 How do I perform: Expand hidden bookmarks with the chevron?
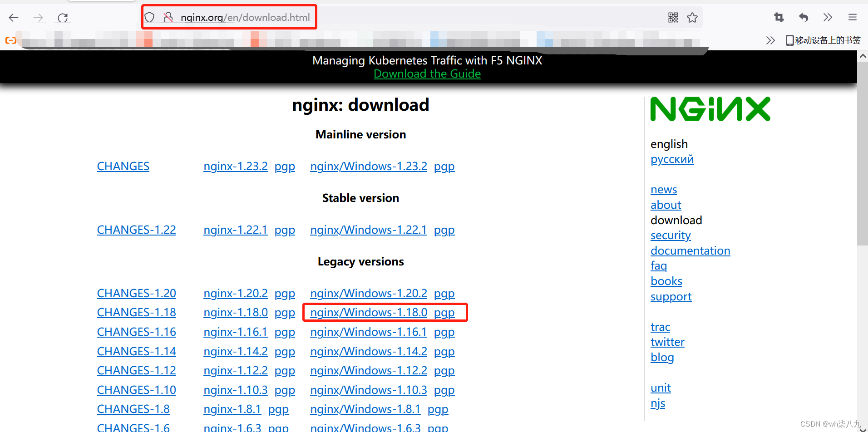click(x=770, y=40)
